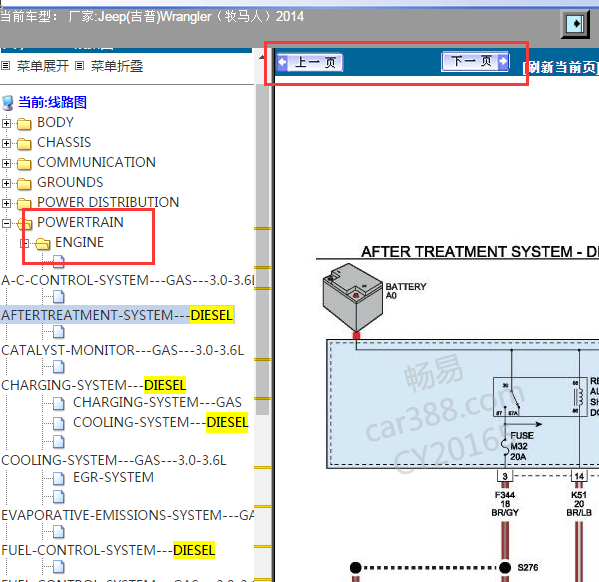Click the open POWERTRAIN folder icon
The image size is (599, 582).
tap(25, 223)
